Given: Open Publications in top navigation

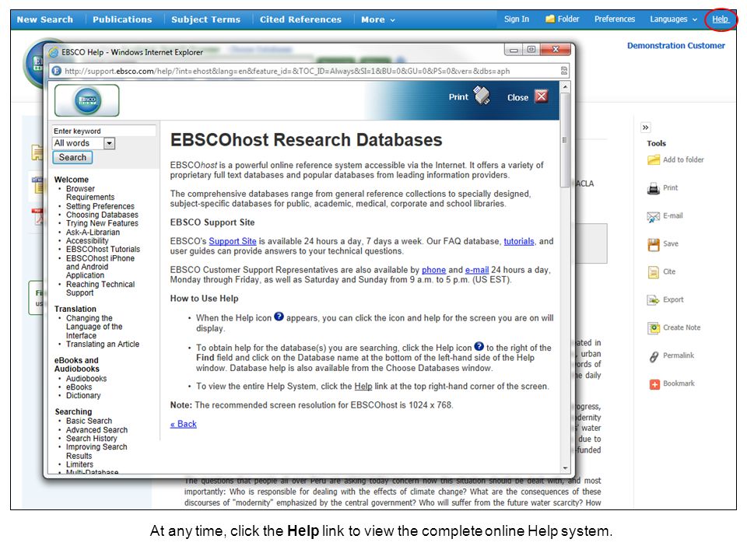Looking at the screenshot, I should [122, 19].
